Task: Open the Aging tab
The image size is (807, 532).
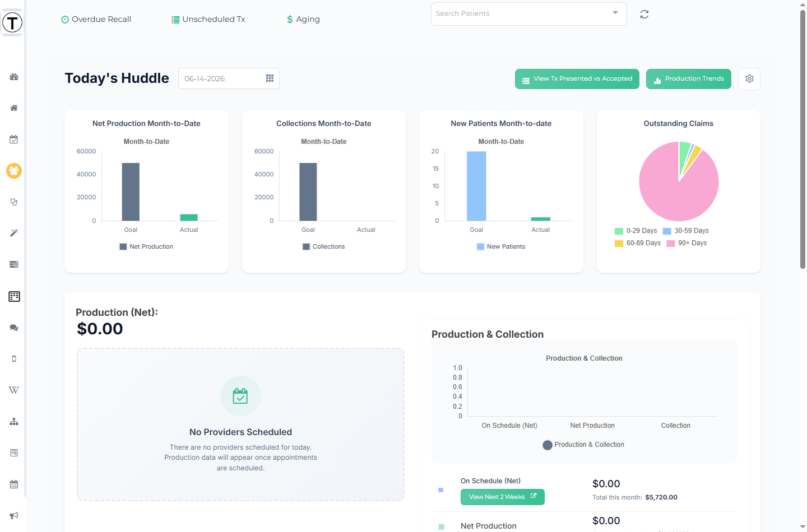Action: point(303,20)
